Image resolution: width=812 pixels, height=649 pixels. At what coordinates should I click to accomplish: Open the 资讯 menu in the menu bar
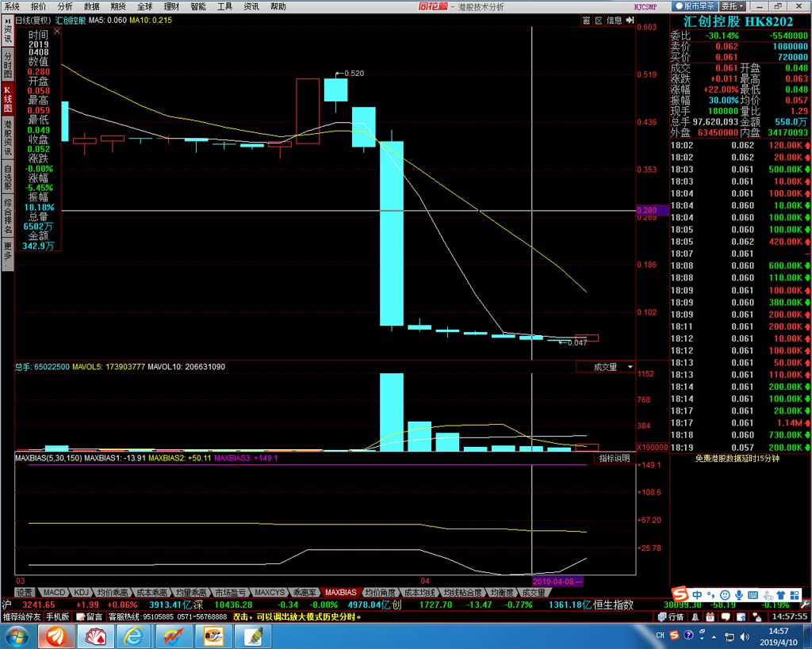(x=251, y=6)
